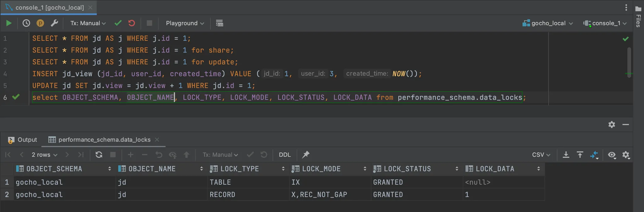Screen dimensions: 644x212
Task: Select the performance_schema.data_locks result tab
Action: [104, 140]
